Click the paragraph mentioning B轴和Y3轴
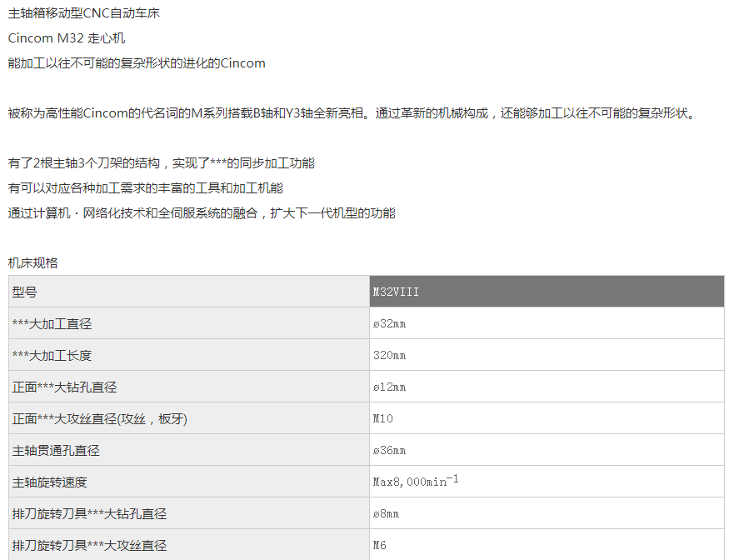 pos(350,112)
